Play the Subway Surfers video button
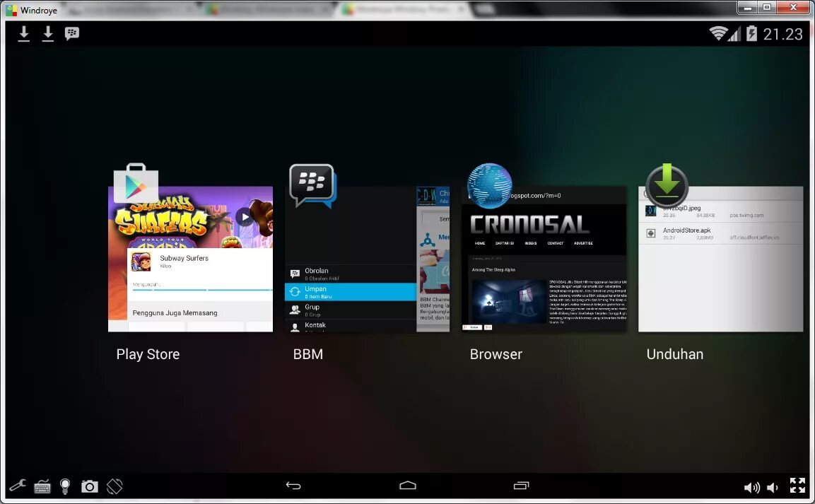Screen dimensions: 815x504 tap(245, 217)
